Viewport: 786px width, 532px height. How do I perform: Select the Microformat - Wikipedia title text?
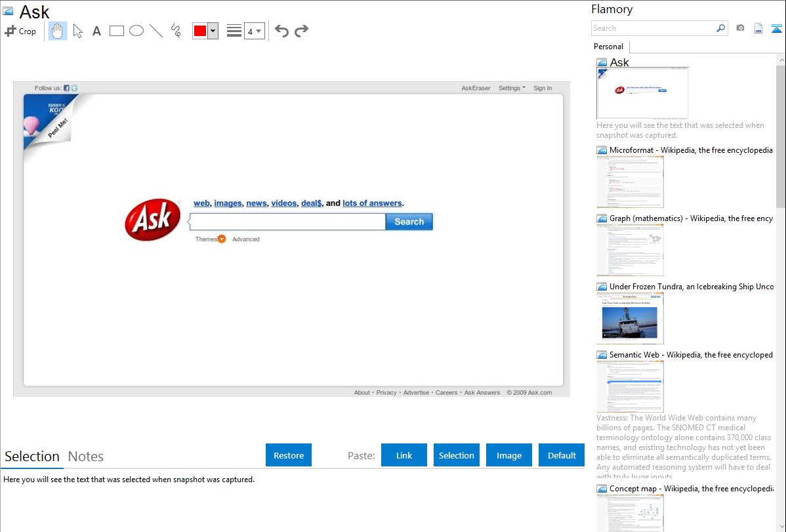click(x=691, y=150)
